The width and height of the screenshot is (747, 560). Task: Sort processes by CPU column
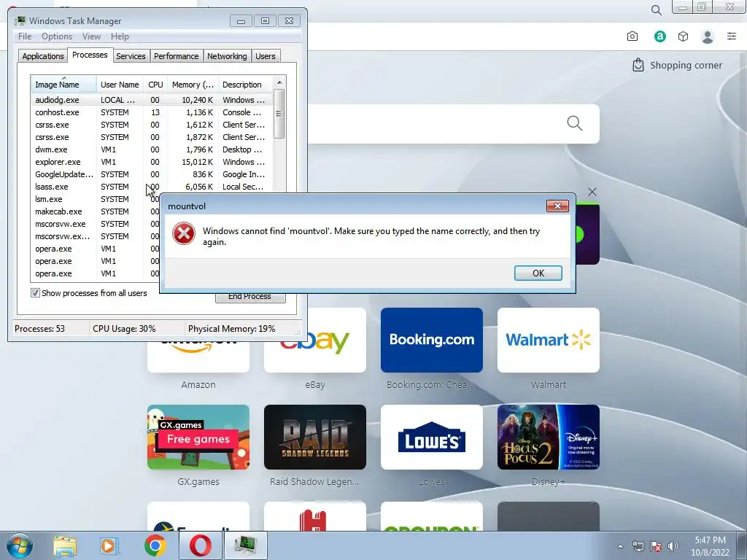[155, 85]
